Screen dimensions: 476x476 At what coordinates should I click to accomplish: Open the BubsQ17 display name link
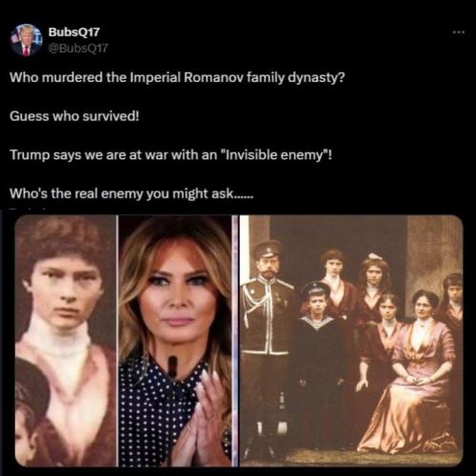coord(74,32)
